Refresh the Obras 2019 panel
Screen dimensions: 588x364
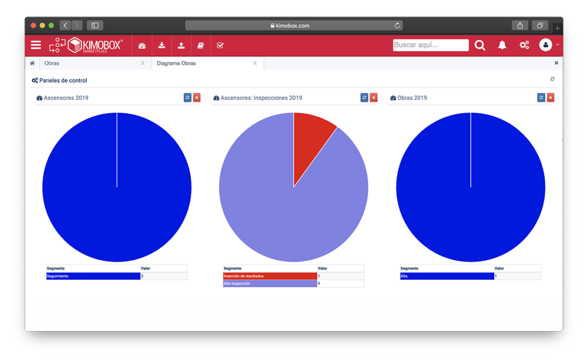pyautogui.click(x=541, y=98)
